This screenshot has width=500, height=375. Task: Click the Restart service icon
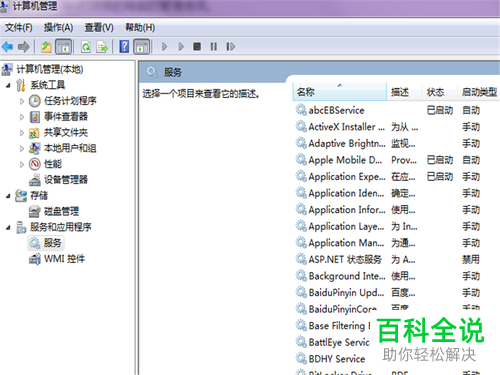pos(230,46)
